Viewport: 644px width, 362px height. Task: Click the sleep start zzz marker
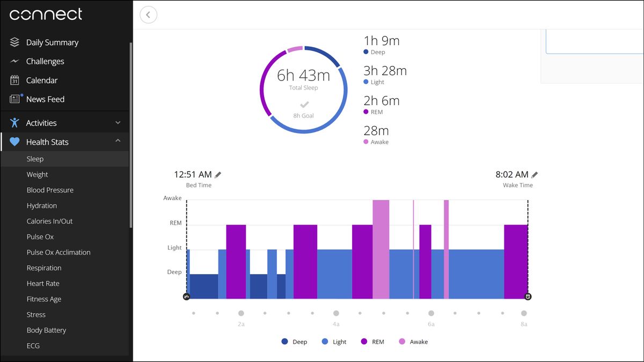187,297
